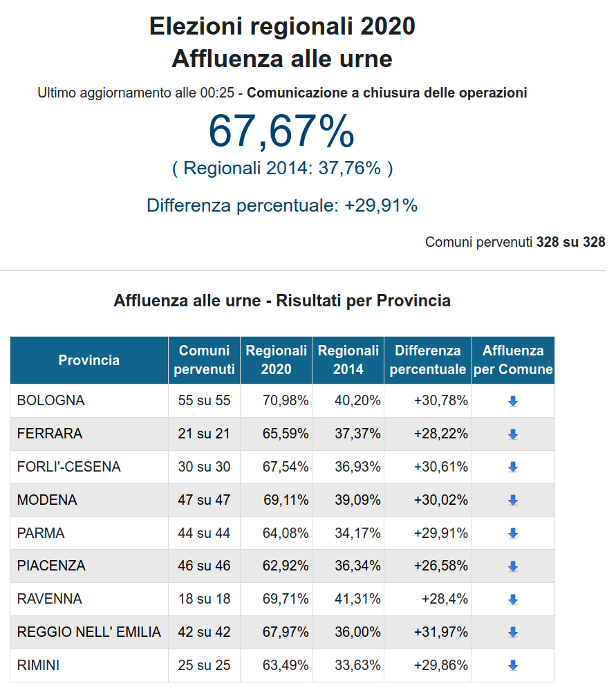Screen dimensions: 616x697
Task: Click Ferrara row blue download arrow
Action: pyautogui.click(x=513, y=434)
